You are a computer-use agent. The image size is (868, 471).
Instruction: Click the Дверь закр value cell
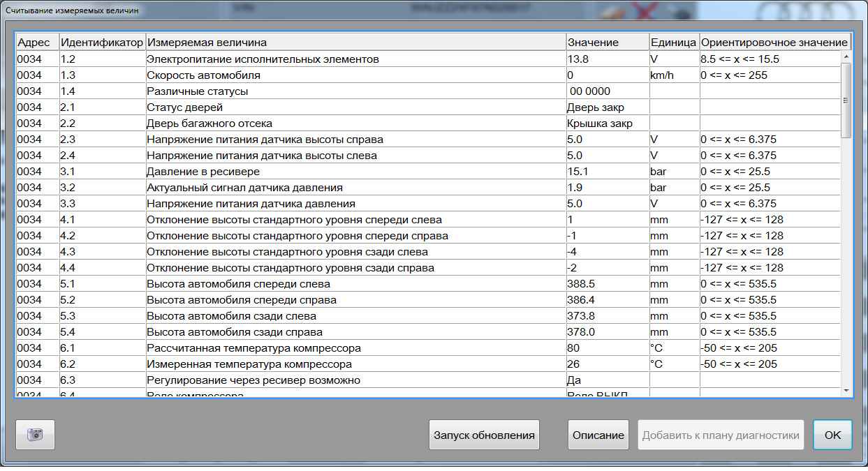click(608, 107)
